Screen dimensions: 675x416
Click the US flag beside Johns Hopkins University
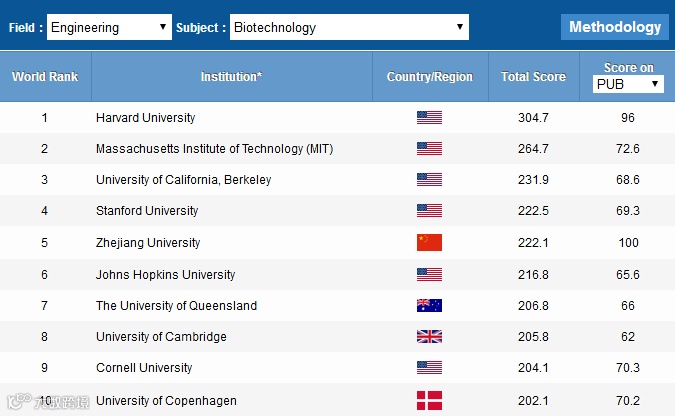click(x=429, y=274)
